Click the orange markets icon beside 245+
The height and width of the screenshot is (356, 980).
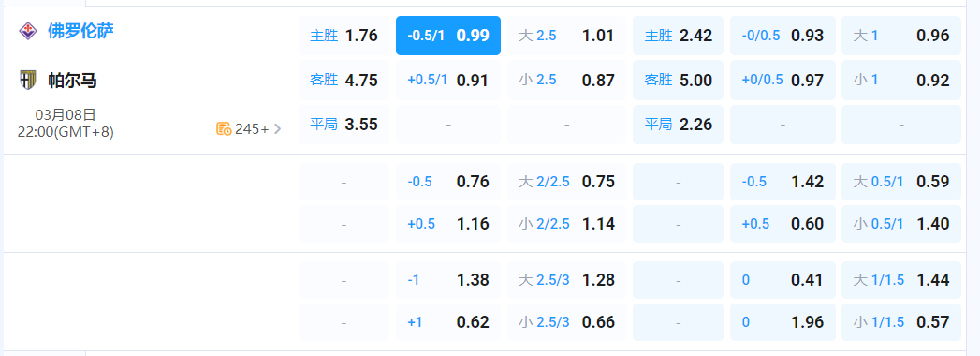[224, 129]
